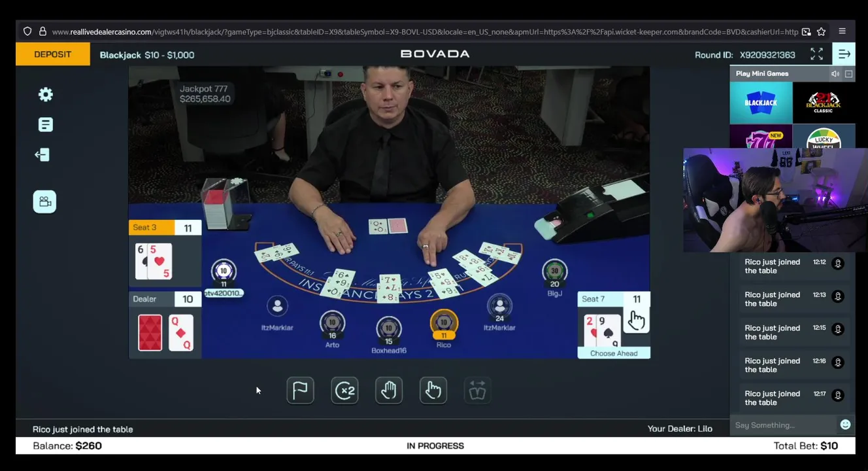Click the Seat 7 hand panel label
This screenshot has width=868, height=471.
pos(593,299)
